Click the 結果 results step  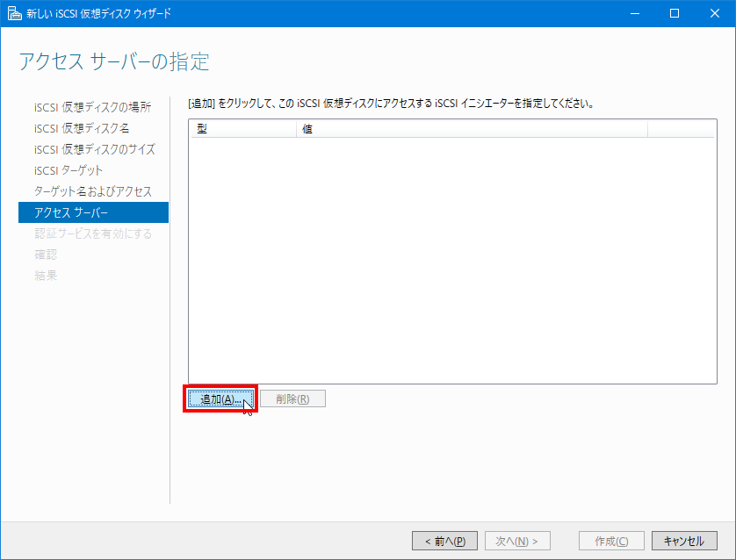point(46,276)
